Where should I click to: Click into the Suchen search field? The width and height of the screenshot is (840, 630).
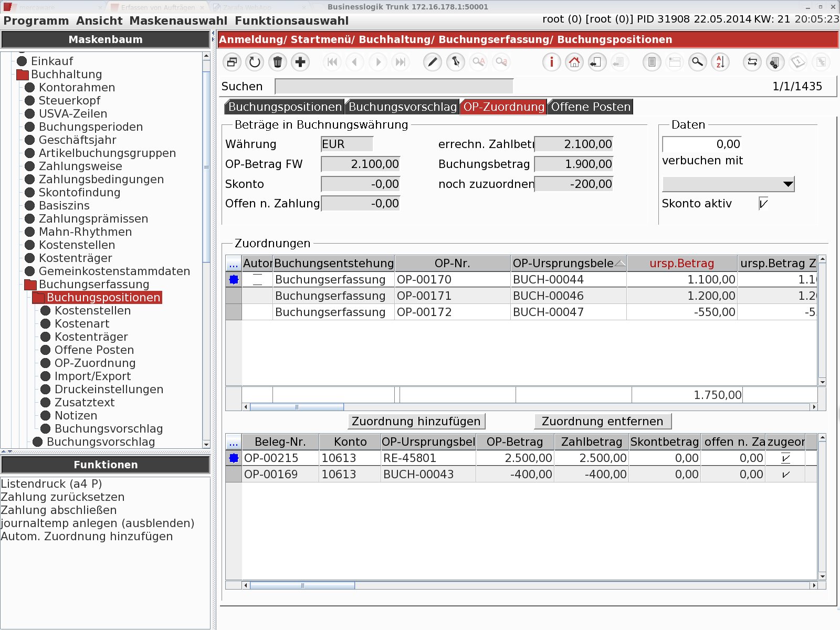[394, 87]
